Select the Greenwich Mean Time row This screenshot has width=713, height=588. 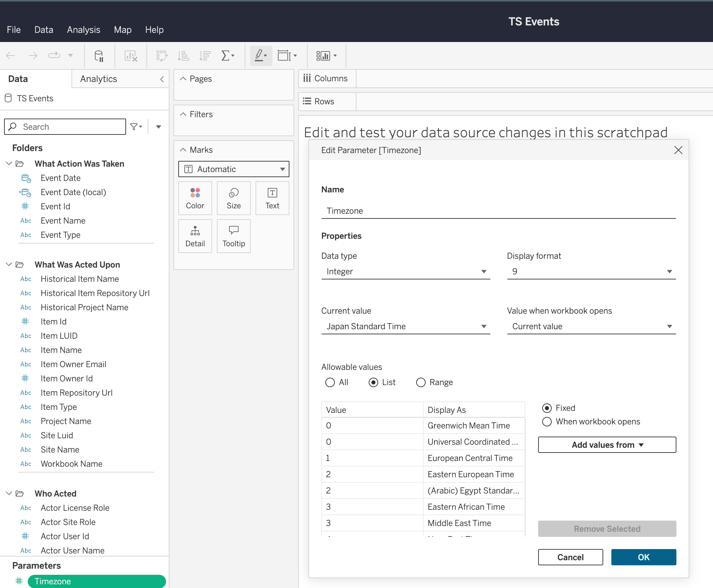tap(423, 426)
